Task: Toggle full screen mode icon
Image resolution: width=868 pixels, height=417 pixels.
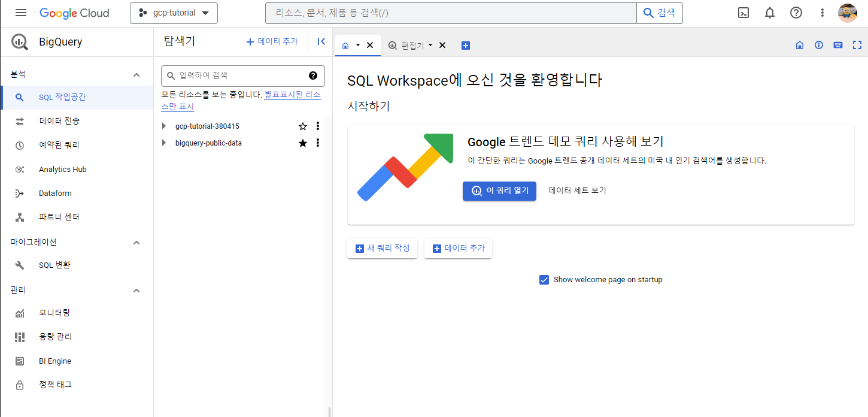Action: pos(857,45)
